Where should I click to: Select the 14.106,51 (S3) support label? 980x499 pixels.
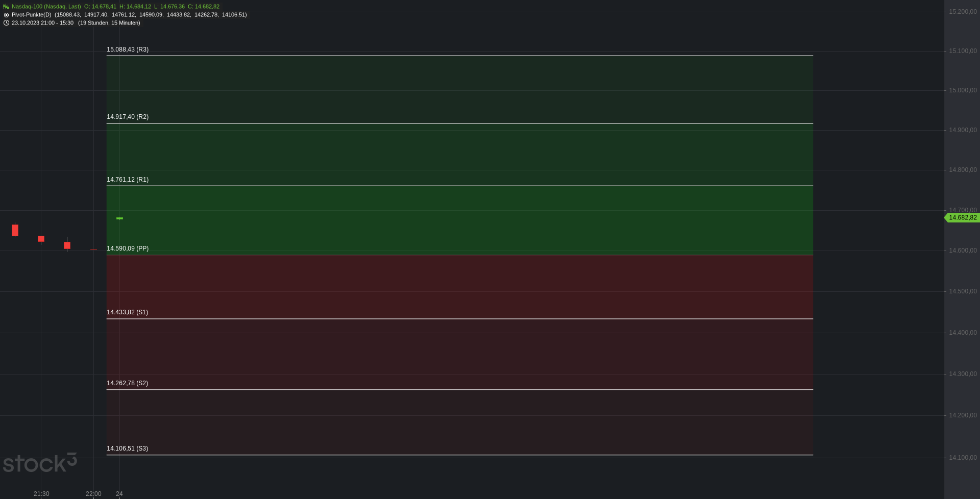[x=128, y=448]
